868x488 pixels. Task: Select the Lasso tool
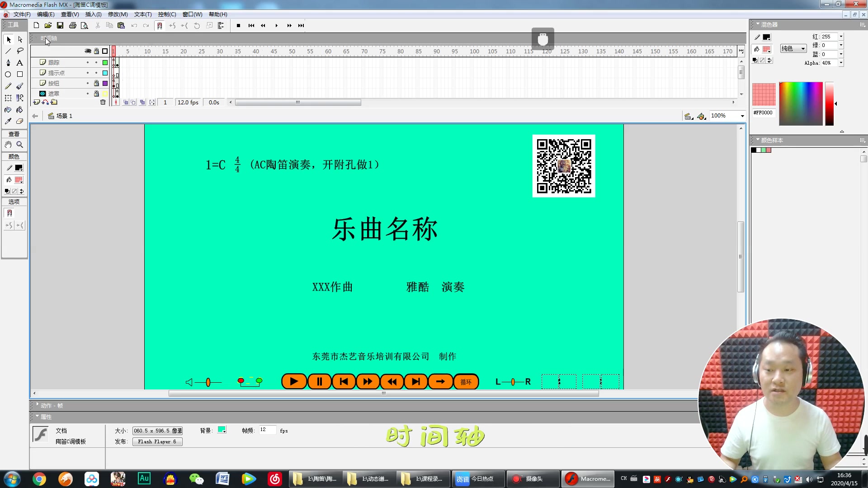coord(20,51)
